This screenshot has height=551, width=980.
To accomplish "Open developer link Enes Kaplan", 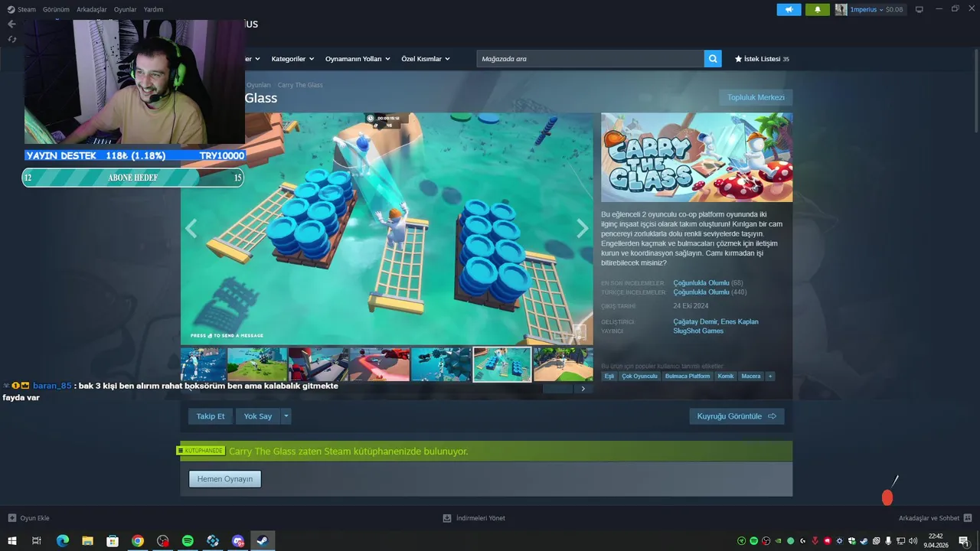I will (740, 321).
